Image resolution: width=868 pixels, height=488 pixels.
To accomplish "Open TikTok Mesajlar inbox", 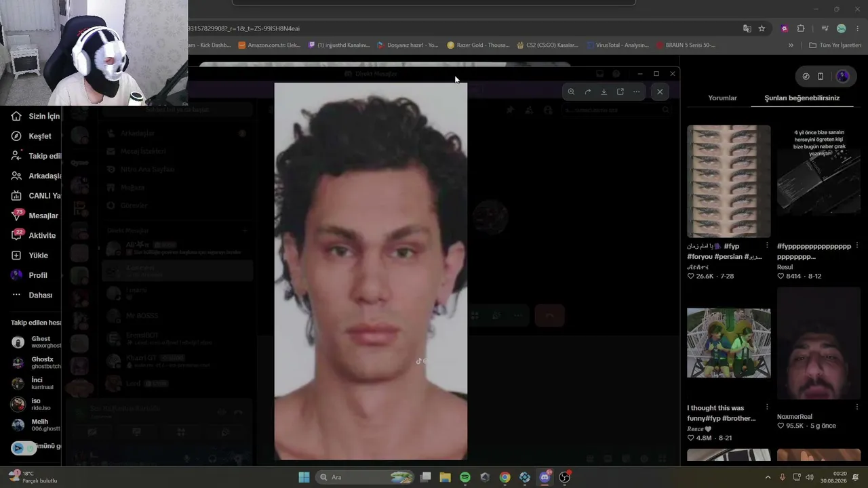I will coord(35,216).
